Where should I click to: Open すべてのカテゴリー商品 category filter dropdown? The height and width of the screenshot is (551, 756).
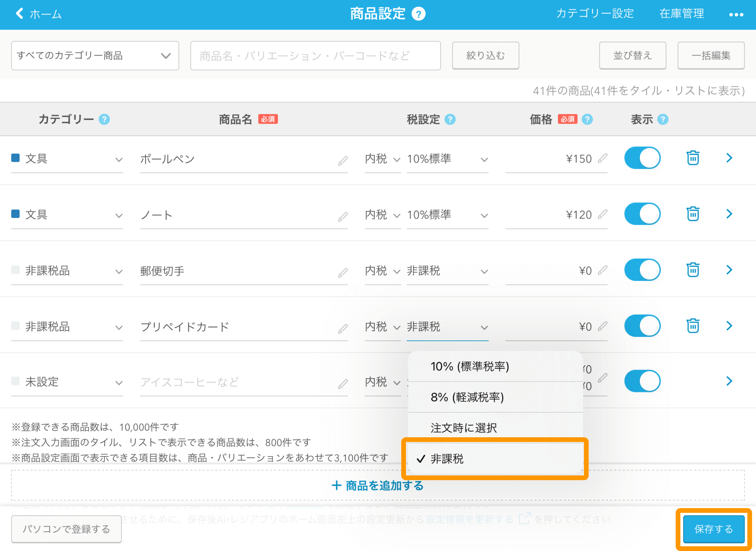95,55
